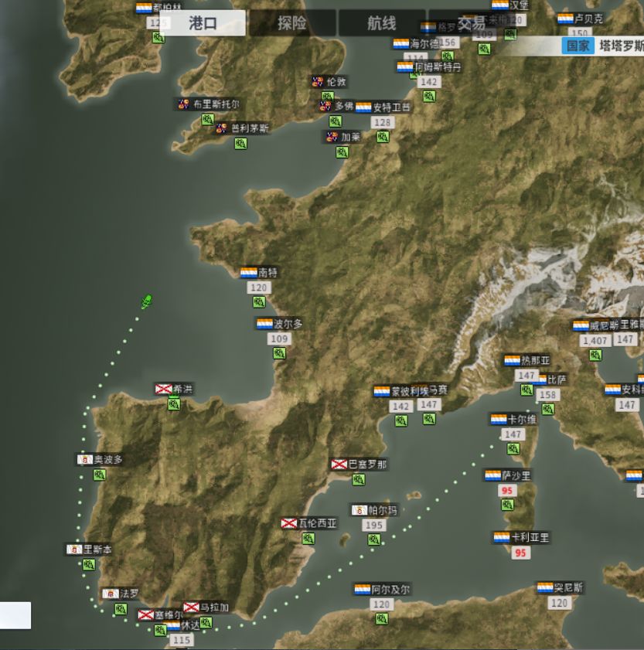The width and height of the screenshot is (644, 650).
Task: Click price 115 under 休达
Action: (182, 640)
